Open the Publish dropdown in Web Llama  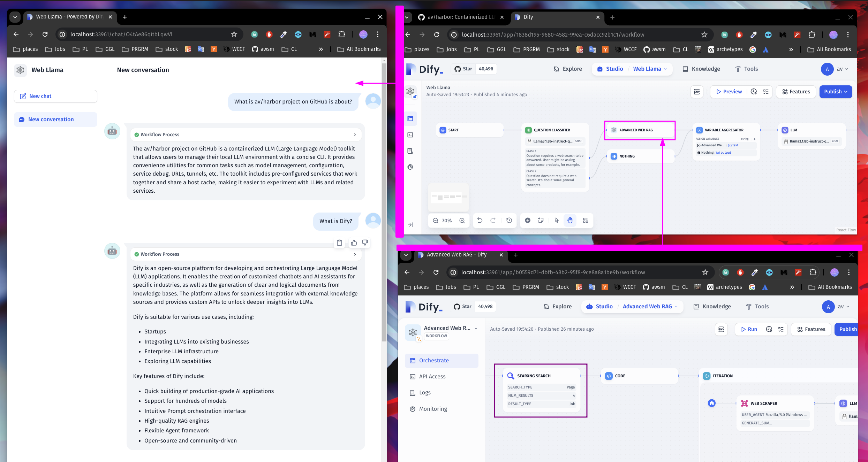click(836, 92)
